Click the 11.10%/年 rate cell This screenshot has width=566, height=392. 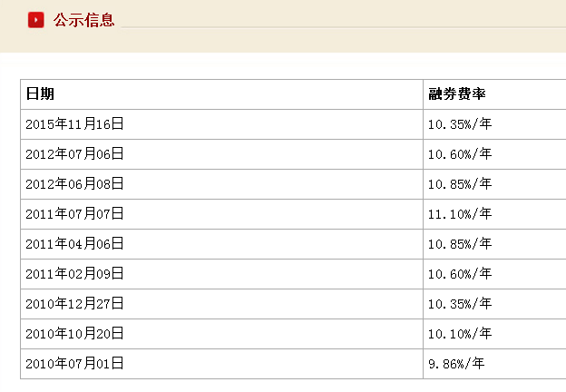460,214
